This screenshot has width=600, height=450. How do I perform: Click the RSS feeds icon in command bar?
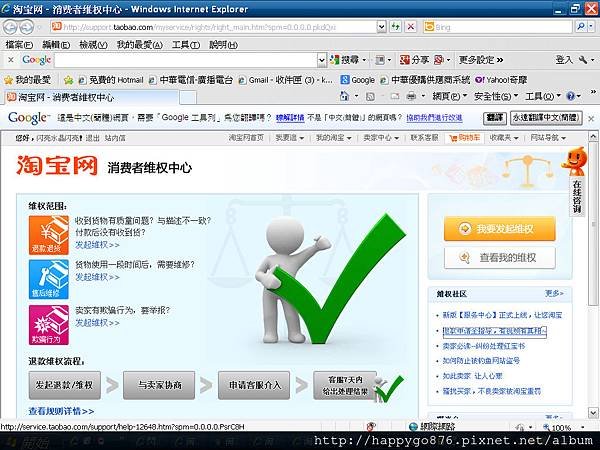(370, 96)
